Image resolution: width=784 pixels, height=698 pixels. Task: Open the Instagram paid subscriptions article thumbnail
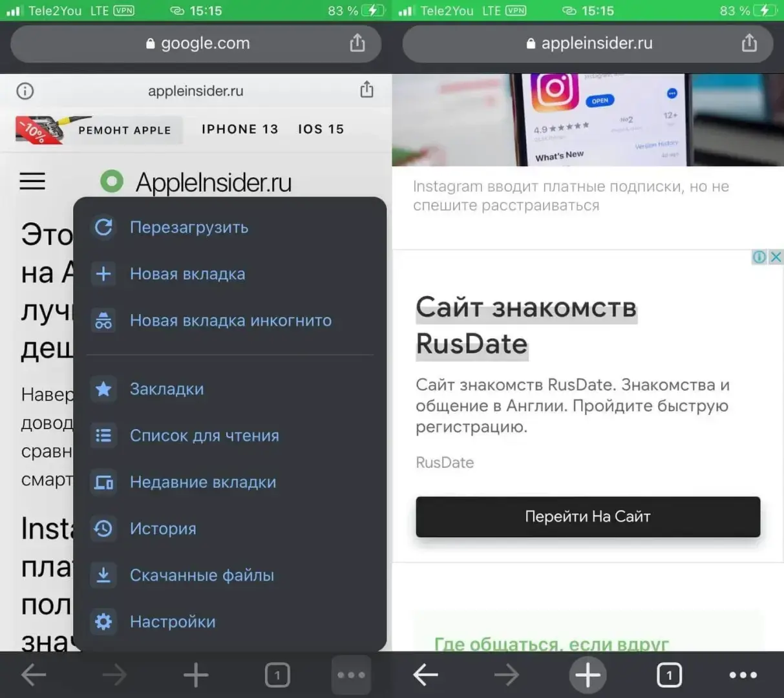pyautogui.click(x=588, y=120)
